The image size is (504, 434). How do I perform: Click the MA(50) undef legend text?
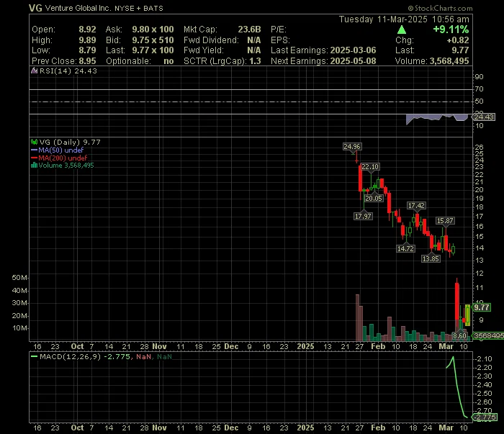61,150
